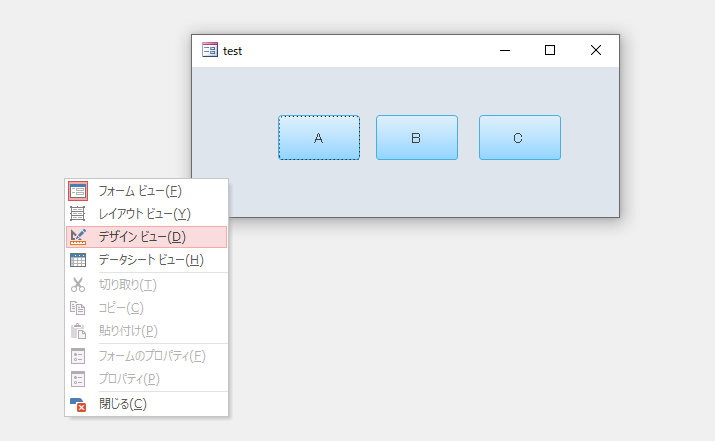The width and height of the screenshot is (715, 441).
Task: Click the test window title bar text
Action: (233, 51)
